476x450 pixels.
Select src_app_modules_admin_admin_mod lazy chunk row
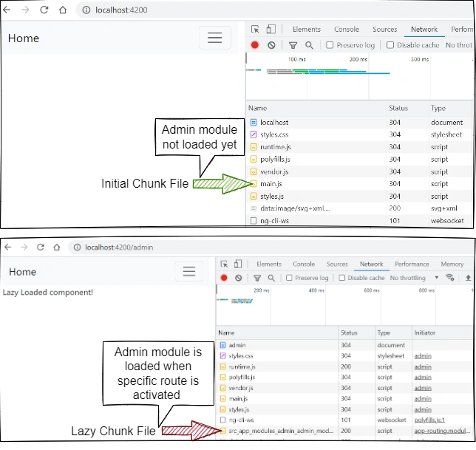tap(344, 431)
